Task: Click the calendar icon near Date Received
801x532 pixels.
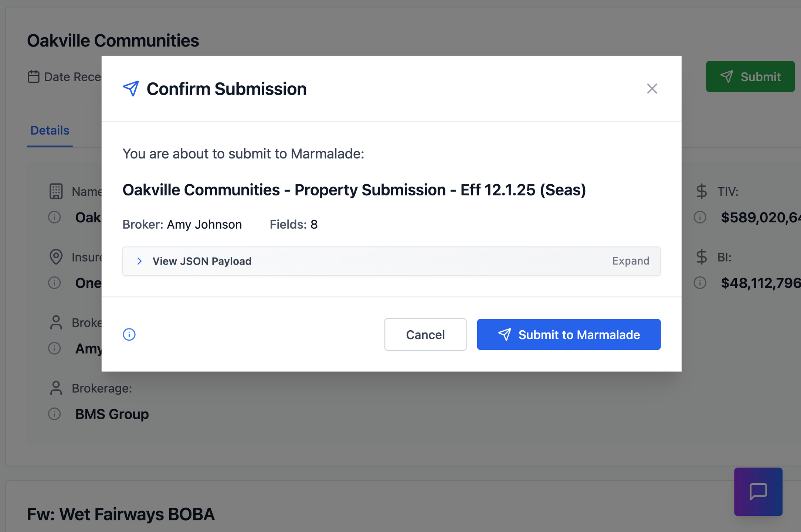Action: pyautogui.click(x=34, y=77)
